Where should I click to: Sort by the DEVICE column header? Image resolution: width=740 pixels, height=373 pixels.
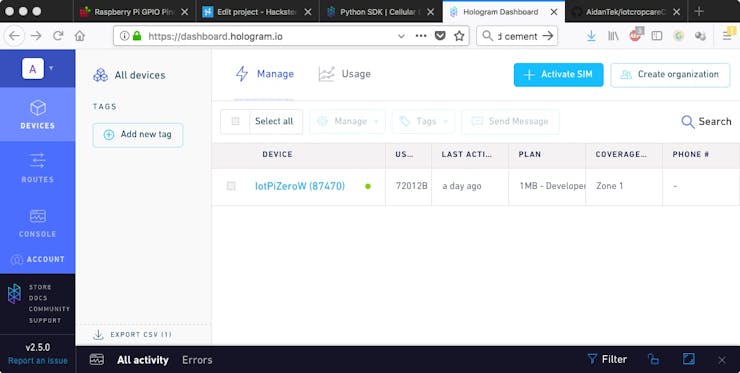277,154
